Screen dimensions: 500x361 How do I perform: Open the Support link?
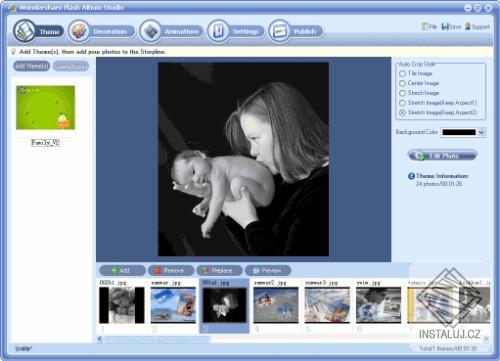click(477, 27)
